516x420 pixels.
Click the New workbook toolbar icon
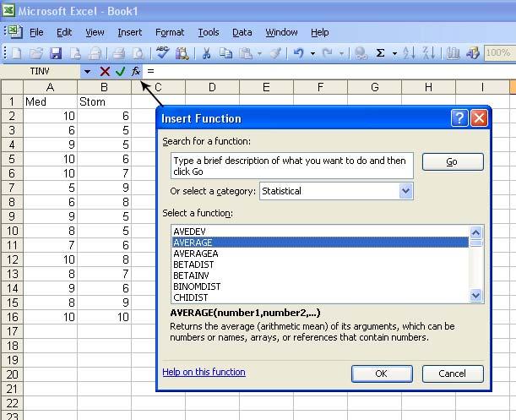16,53
